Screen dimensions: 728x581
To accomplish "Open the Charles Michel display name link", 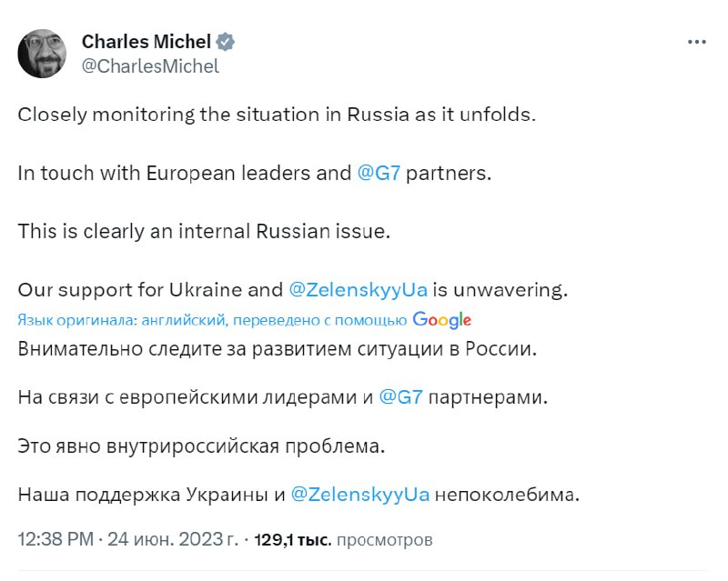I will [x=147, y=42].
